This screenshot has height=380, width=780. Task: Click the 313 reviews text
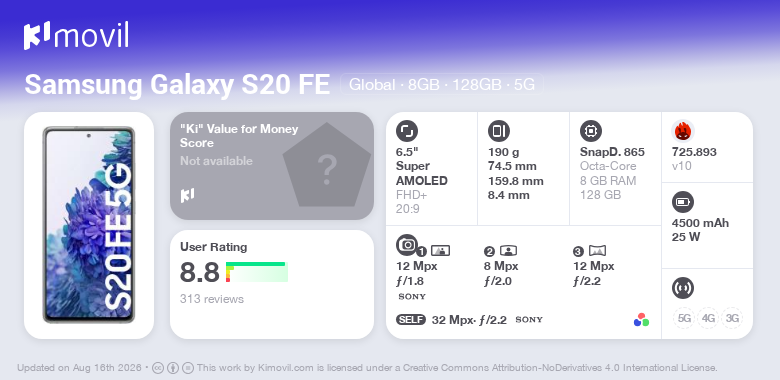point(212,299)
